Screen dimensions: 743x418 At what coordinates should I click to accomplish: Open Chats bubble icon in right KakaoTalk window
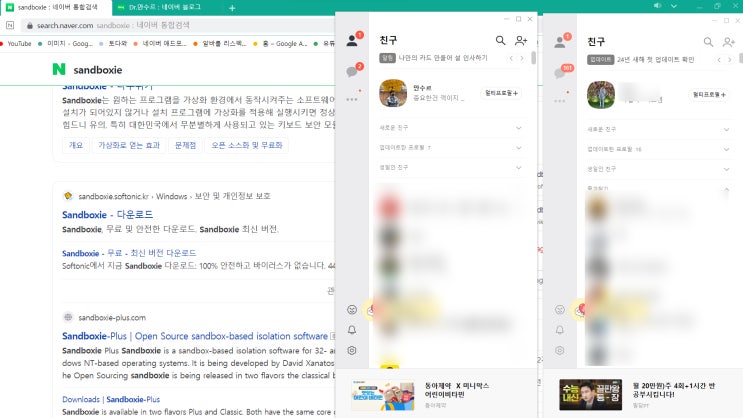(x=560, y=73)
